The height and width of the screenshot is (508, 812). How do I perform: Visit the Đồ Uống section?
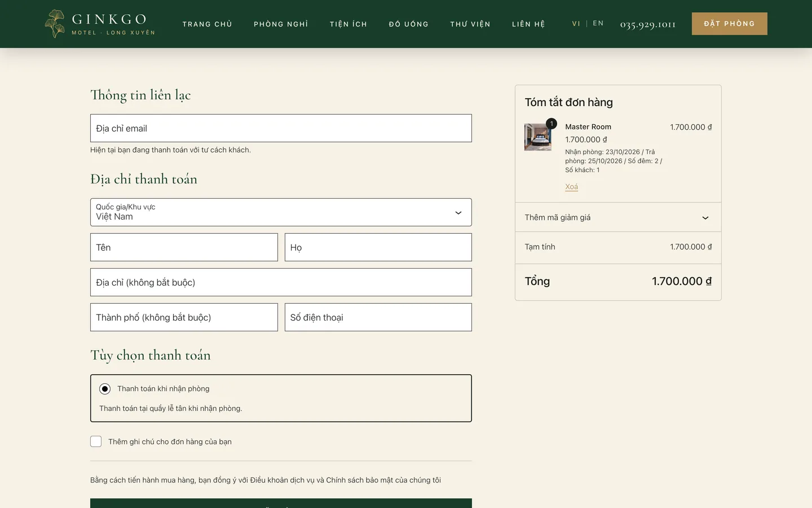(409, 24)
